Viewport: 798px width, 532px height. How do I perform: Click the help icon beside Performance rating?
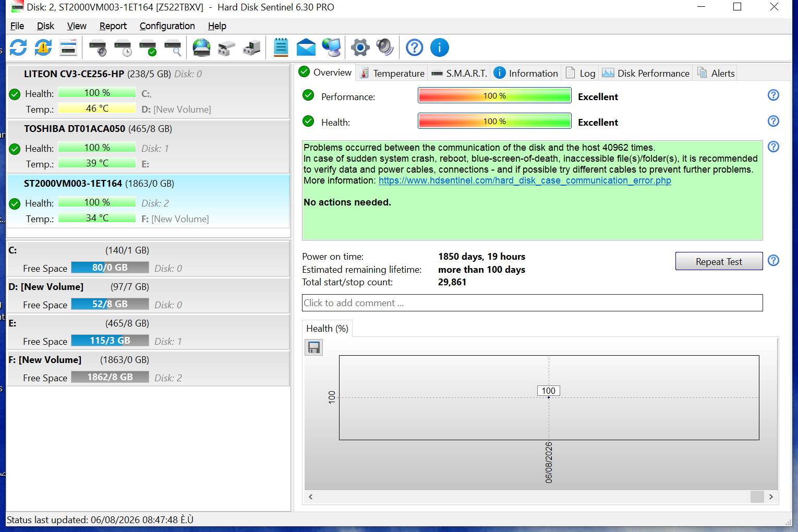773,95
